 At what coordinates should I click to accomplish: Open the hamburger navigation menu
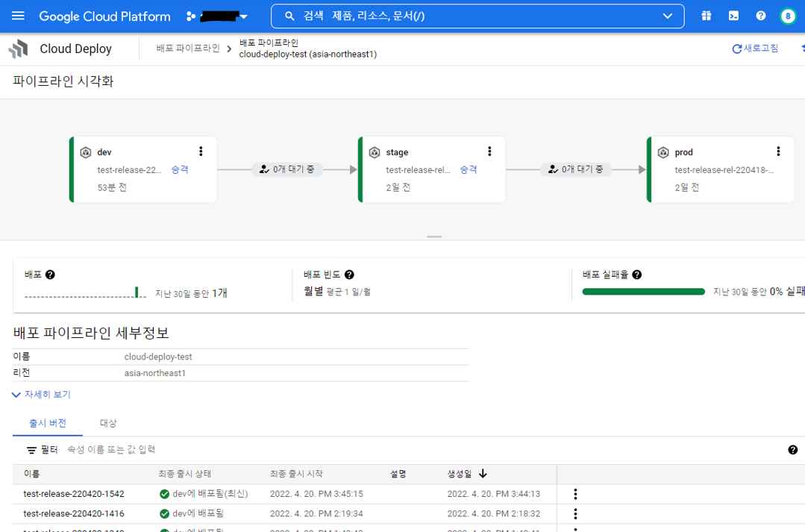(18, 16)
